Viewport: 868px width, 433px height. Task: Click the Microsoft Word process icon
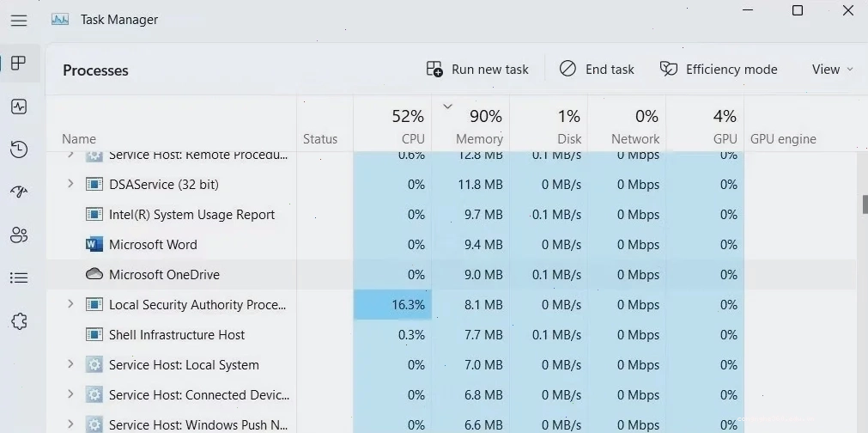click(x=94, y=244)
